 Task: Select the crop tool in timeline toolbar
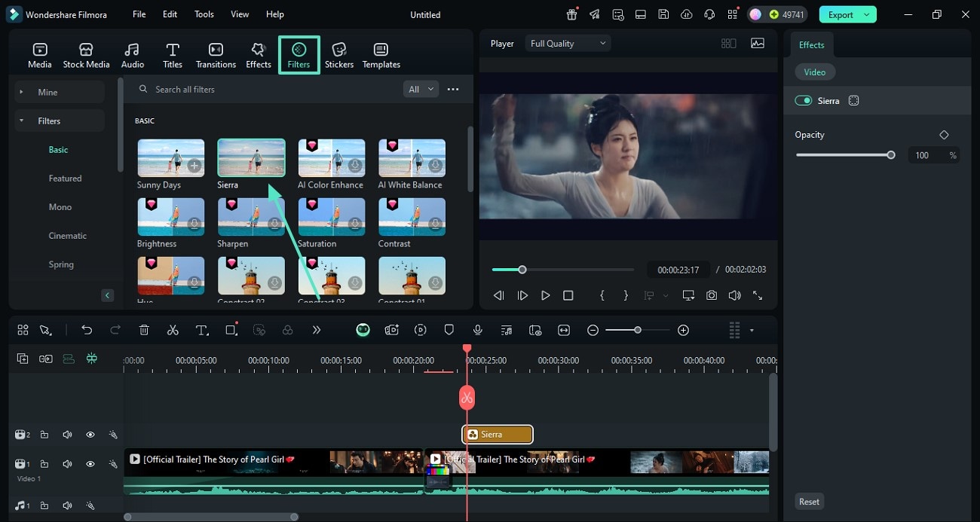(231, 330)
